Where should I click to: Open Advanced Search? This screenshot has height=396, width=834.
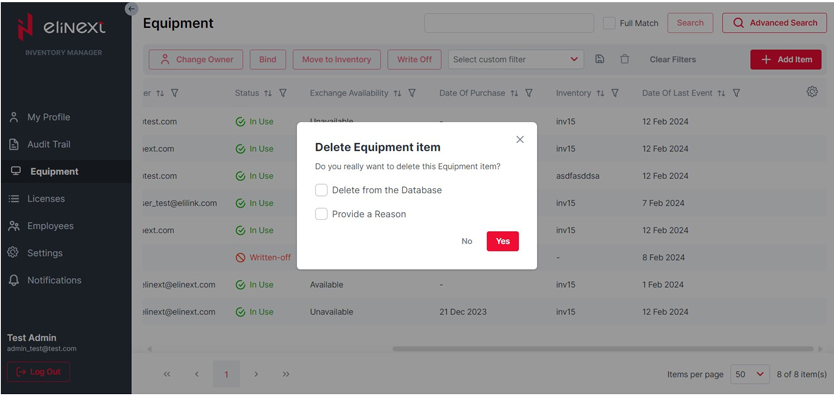(774, 23)
